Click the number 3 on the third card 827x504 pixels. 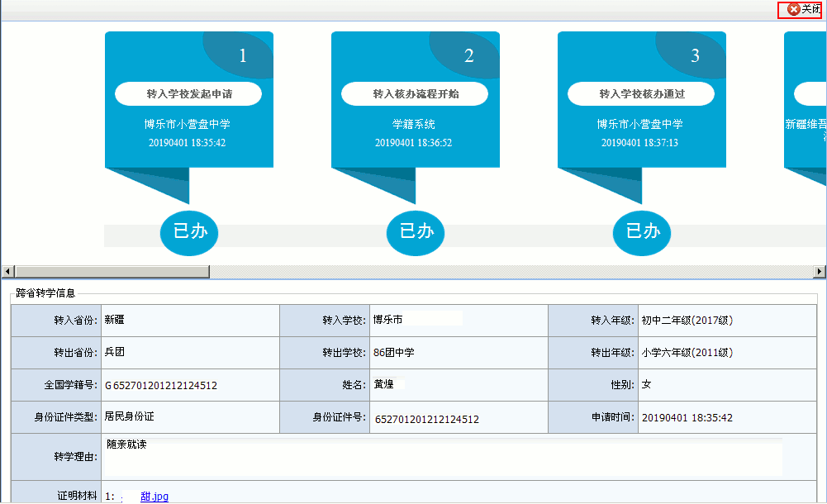coord(695,55)
